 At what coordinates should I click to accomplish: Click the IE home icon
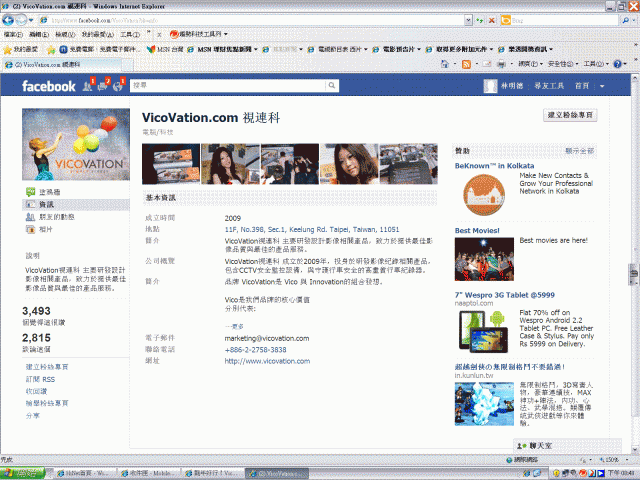(x=444, y=64)
